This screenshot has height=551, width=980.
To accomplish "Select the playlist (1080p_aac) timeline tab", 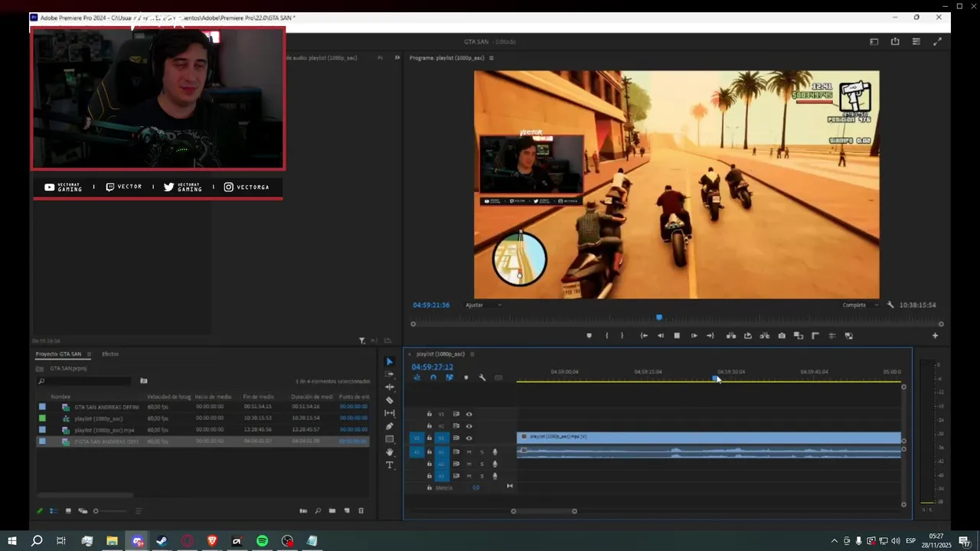I will (440, 354).
